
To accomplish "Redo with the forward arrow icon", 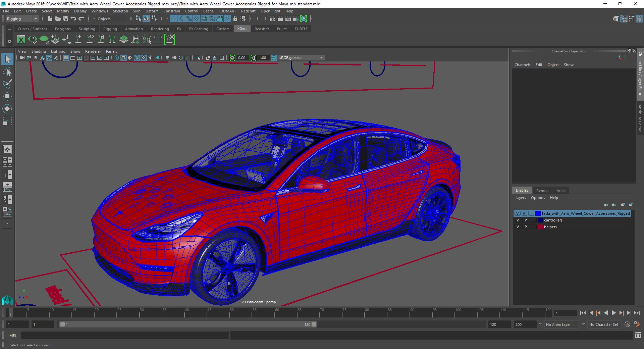I will (81, 19).
